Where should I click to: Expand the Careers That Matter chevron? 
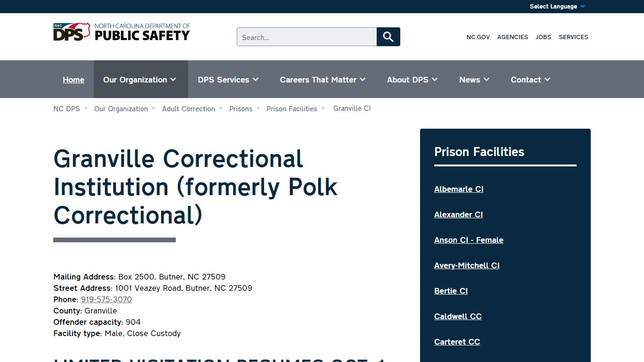363,80
